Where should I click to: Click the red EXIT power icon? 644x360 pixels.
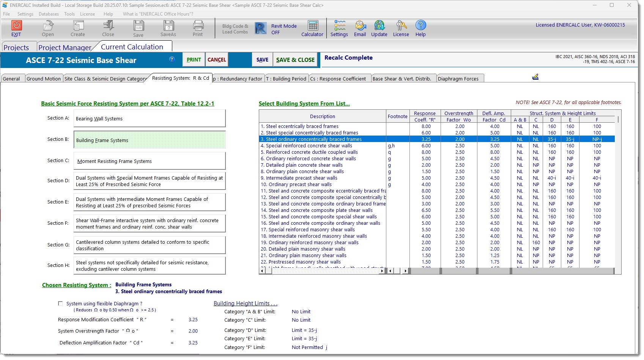tap(16, 26)
